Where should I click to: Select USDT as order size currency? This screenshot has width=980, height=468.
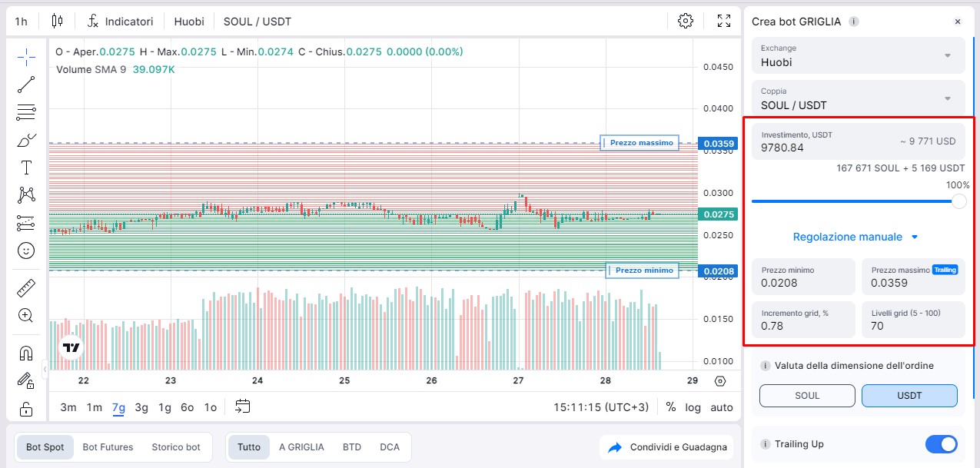click(909, 396)
